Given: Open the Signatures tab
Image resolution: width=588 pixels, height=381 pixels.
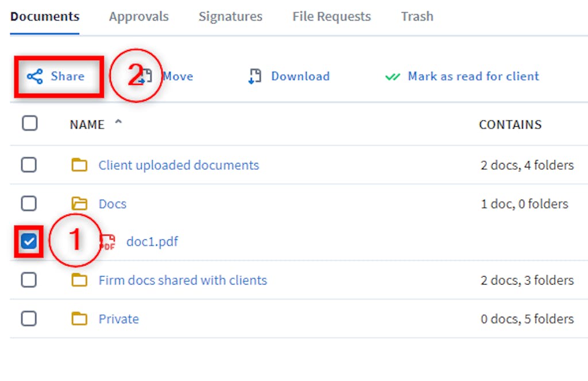Looking at the screenshot, I should (x=230, y=17).
